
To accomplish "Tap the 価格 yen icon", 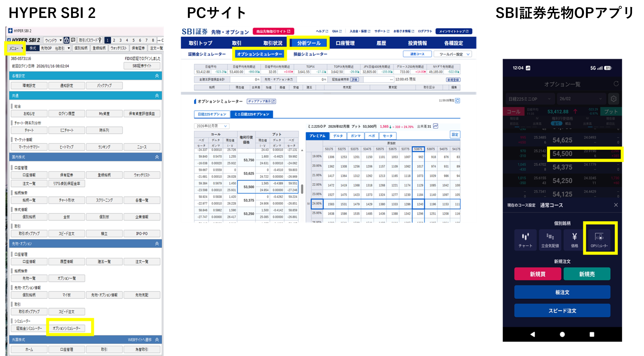I will pos(575,239).
